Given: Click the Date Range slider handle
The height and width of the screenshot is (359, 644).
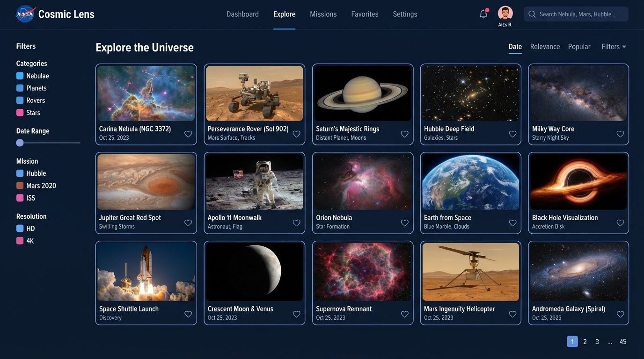Looking at the screenshot, I should [x=20, y=143].
